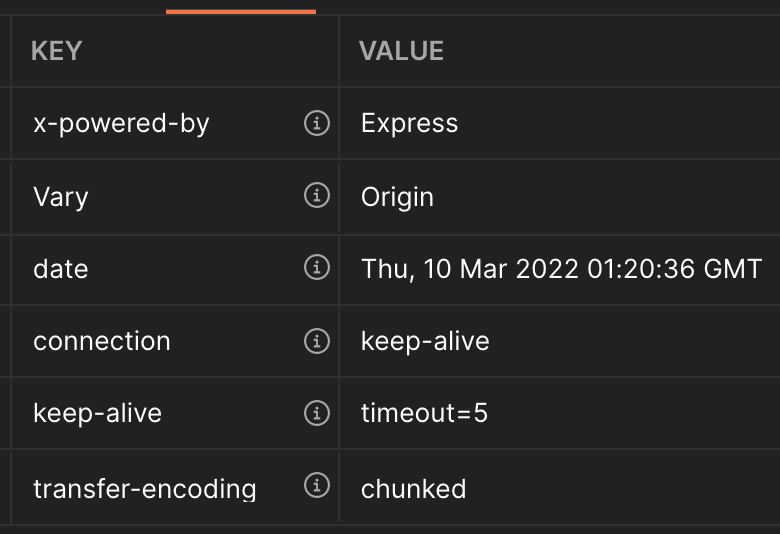Click info icon next to keep-alive key
Image resolution: width=780 pixels, height=534 pixels.
[317, 413]
